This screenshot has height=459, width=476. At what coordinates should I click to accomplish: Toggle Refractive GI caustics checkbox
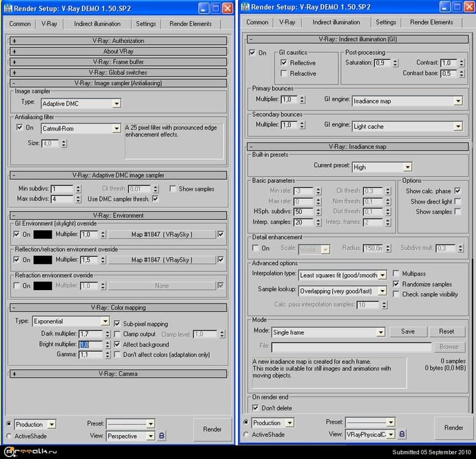coord(283,73)
